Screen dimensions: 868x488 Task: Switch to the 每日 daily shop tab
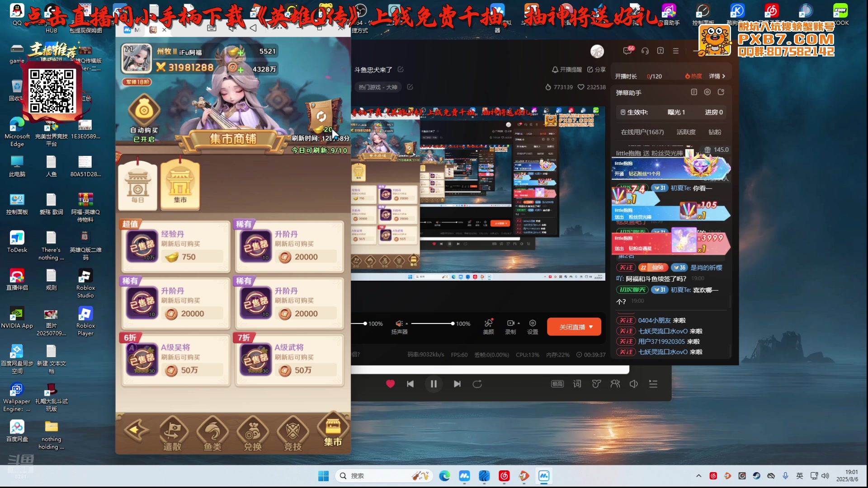point(138,186)
